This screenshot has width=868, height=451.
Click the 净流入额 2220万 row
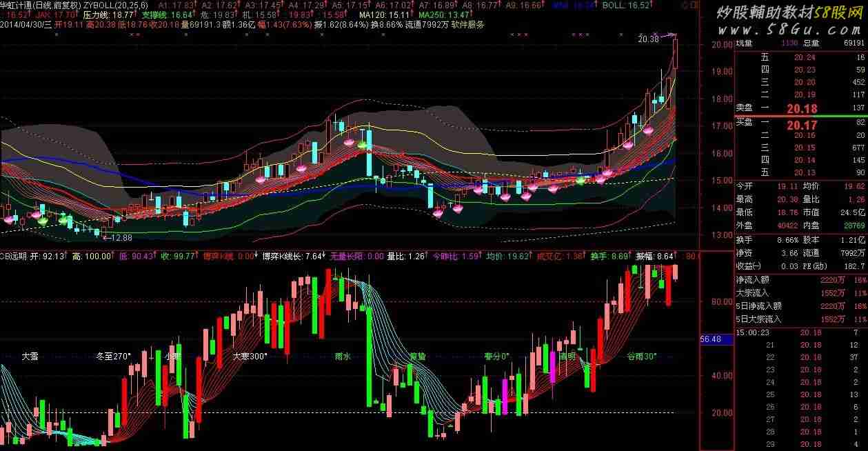[x=800, y=281]
